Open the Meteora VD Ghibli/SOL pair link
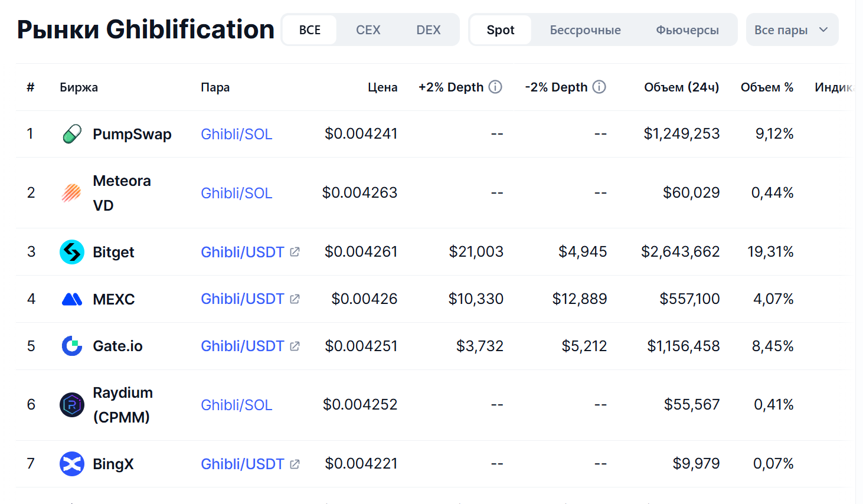 click(x=237, y=193)
